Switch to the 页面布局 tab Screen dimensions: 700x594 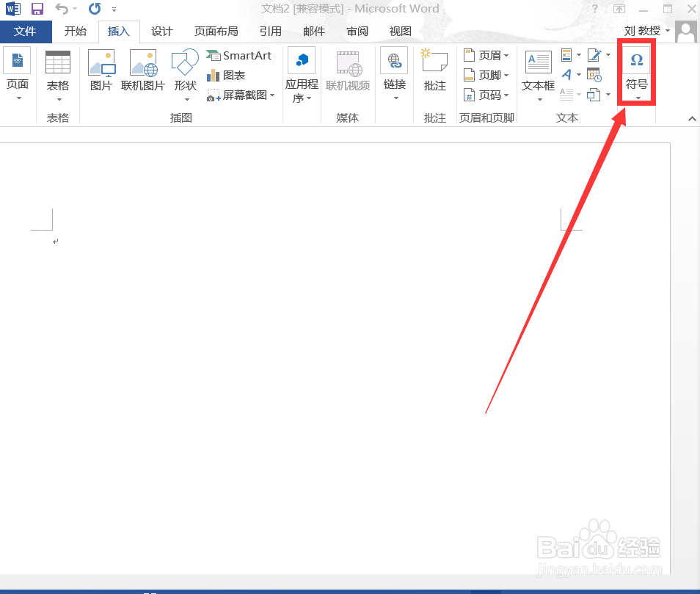[216, 31]
